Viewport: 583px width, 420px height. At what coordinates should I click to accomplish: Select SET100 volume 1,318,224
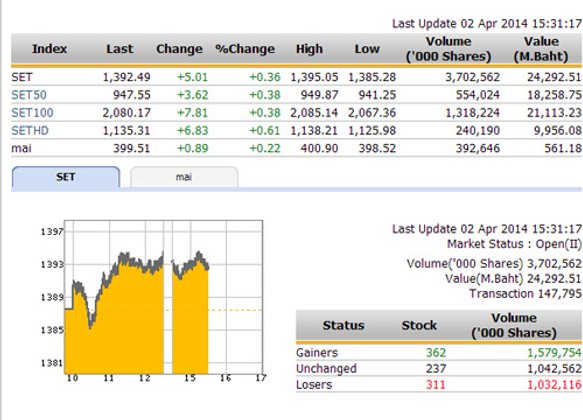tap(473, 113)
